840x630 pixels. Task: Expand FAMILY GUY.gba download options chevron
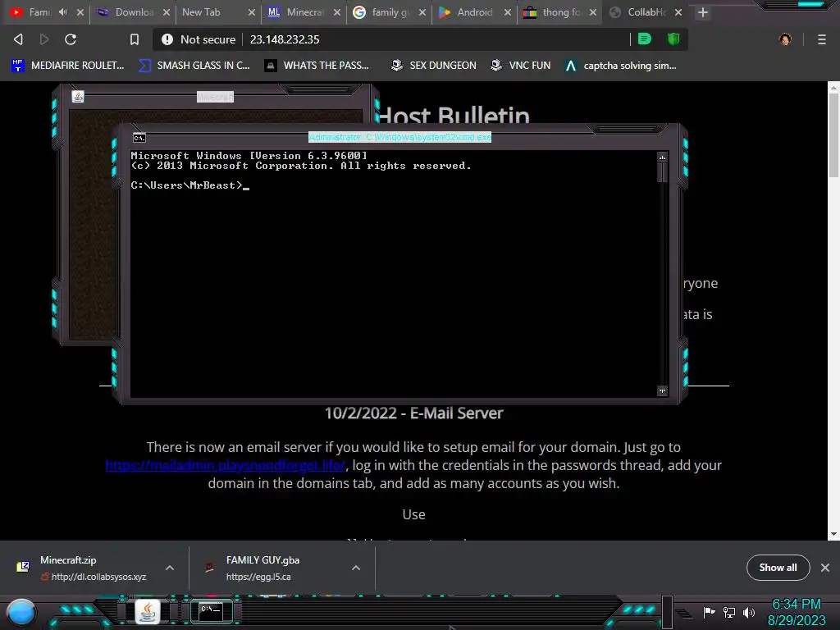click(356, 568)
